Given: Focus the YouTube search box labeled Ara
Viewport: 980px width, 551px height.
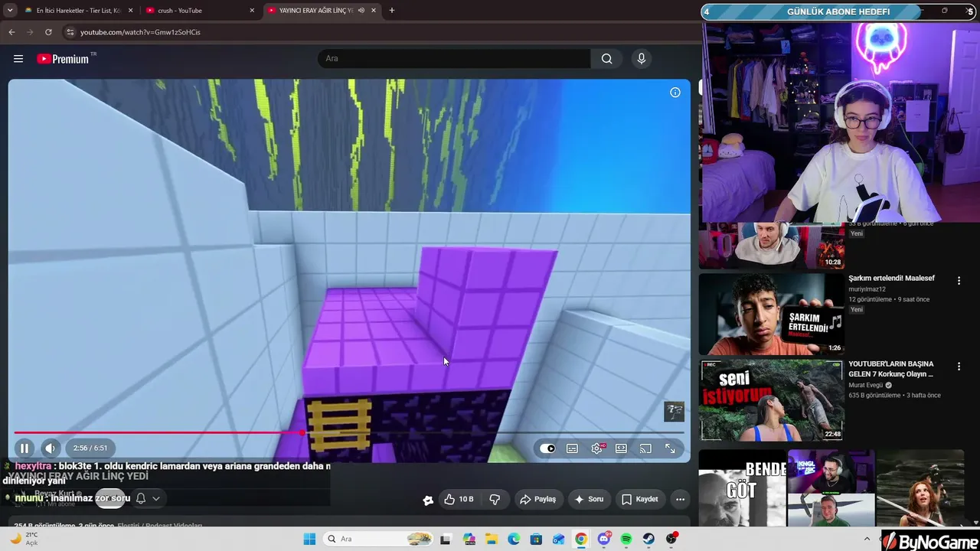Looking at the screenshot, I should click(x=454, y=59).
